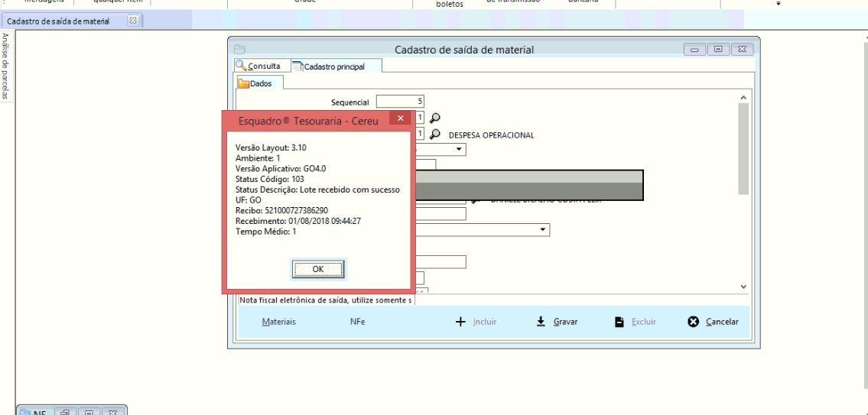Viewport: 868px width, 415px height.
Task: Click 'Recebimento: 01/08/2018 09:44:27' text
Action: (297, 221)
